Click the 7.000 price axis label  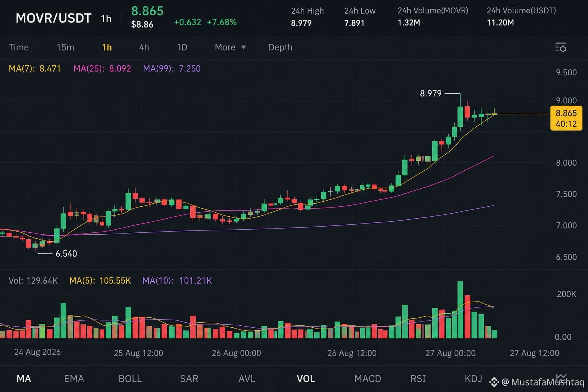pyautogui.click(x=566, y=225)
